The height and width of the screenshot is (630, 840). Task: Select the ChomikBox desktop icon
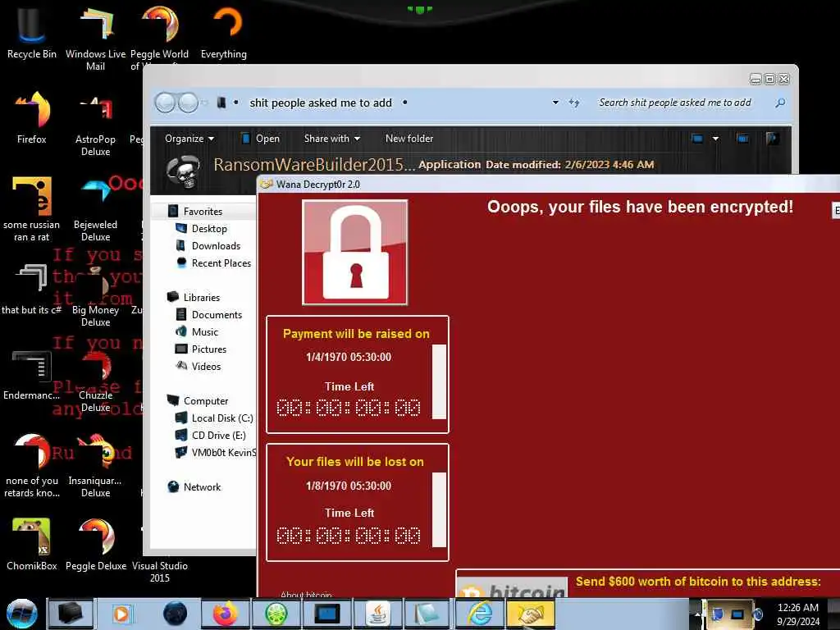coord(32,544)
